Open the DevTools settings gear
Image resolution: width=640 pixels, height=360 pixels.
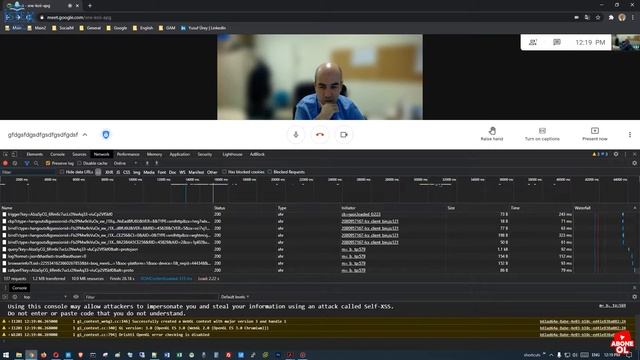[616, 154]
